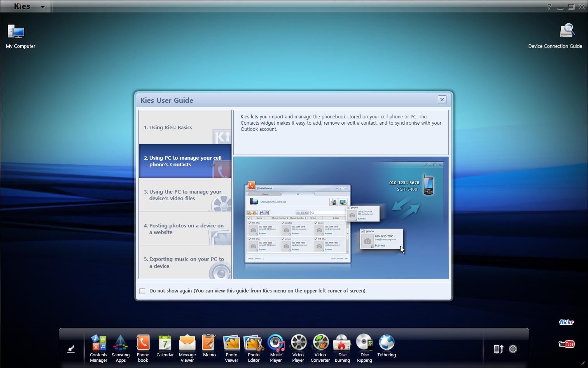Open the Video Player

pyautogui.click(x=298, y=349)
